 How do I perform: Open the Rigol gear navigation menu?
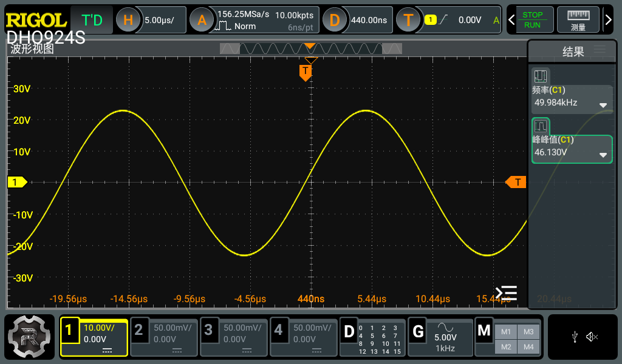click(x=29, y=337)
